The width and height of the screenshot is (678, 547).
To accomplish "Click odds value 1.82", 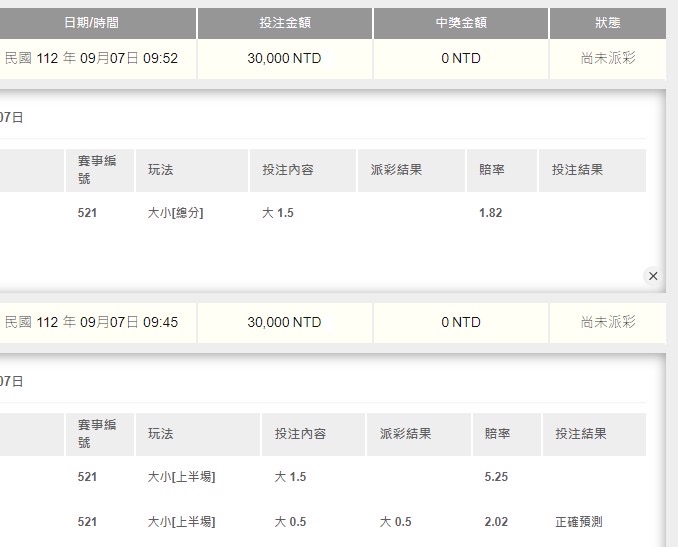I will point(490,212).
